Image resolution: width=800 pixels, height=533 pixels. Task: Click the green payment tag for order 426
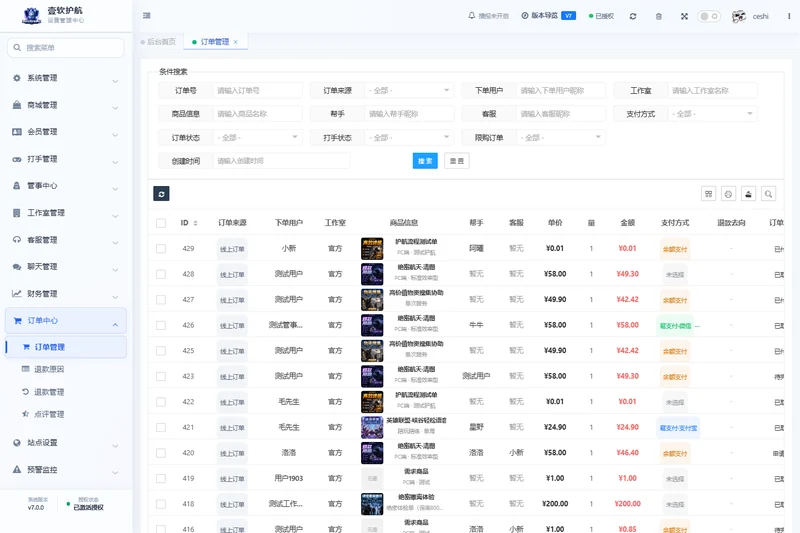(x=676, y=326)
